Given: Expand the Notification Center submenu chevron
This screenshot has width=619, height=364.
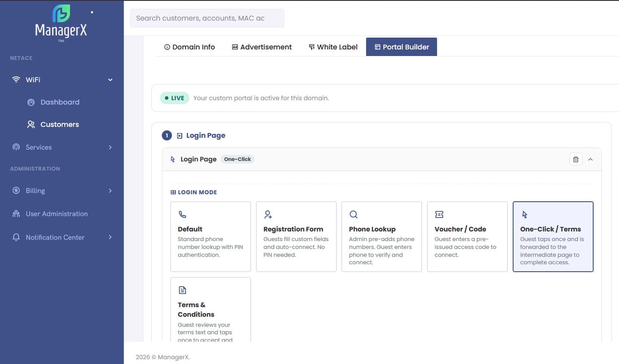Looking at the screenshot, I should tap(110, 237).
